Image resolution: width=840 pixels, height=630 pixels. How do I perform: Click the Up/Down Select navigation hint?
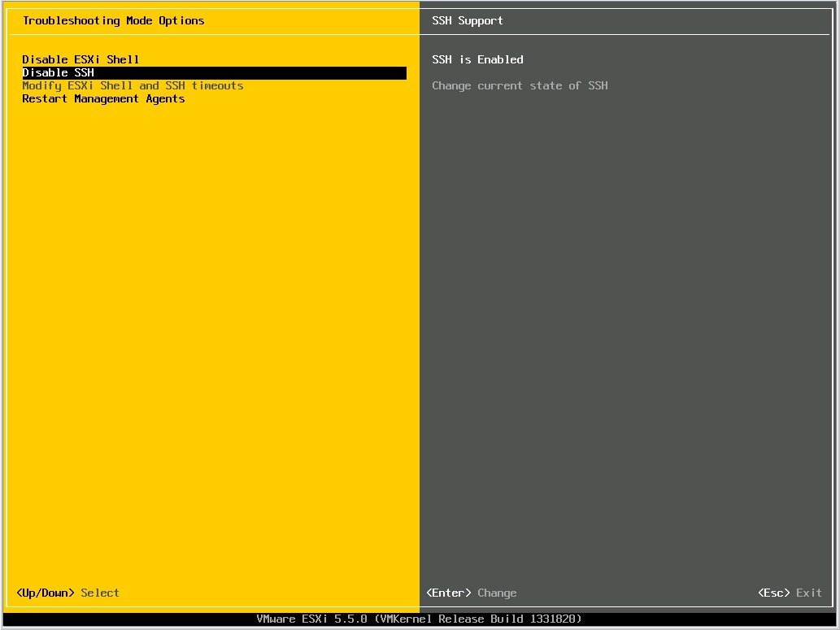point(67,593)
